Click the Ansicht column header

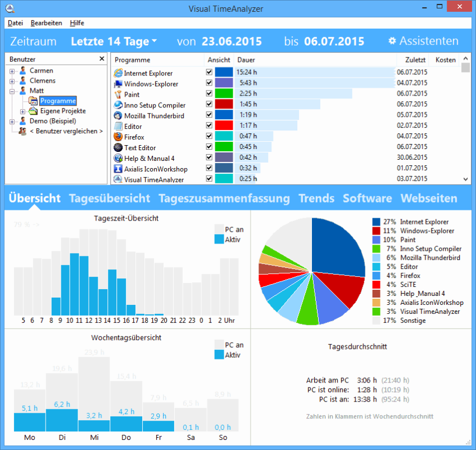click(x=219, y=60)
